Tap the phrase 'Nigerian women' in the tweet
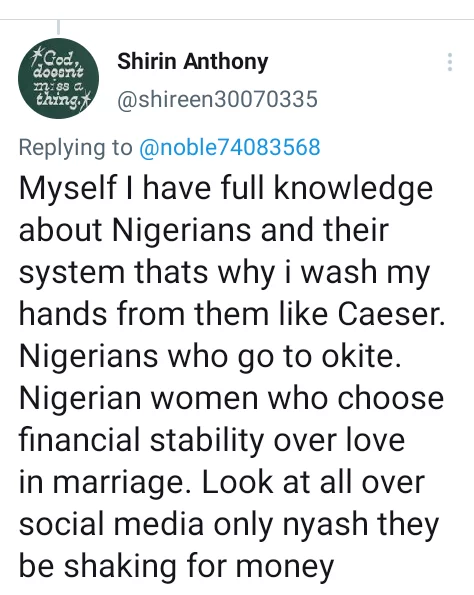Viewport: 474px width, 595px height. click(139, 398)
